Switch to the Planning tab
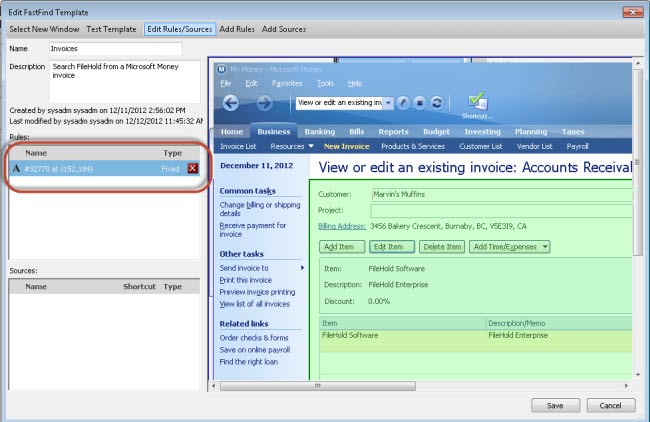The width and height of the screenshot is (650, 422). coord(531,131)
